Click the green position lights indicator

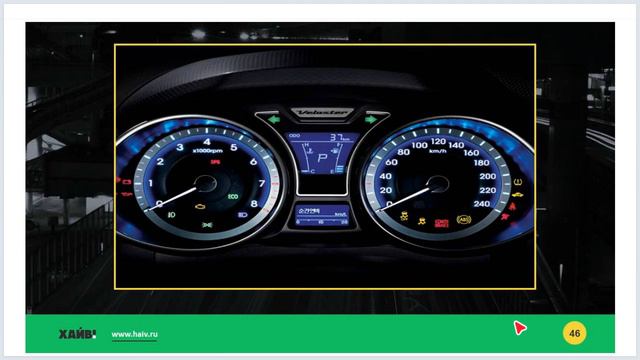(207, 225)
